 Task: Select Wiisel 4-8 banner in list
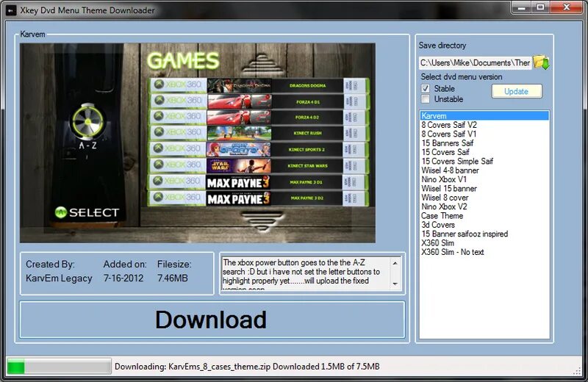pyautogui.click(x=484, y=170)
